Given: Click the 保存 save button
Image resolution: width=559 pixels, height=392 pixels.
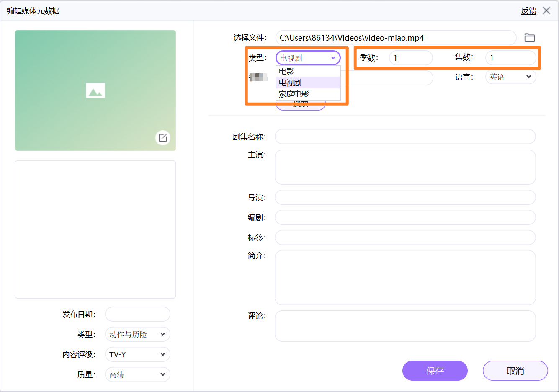Looking at the screenshot, I should click(x=435, y=371).
